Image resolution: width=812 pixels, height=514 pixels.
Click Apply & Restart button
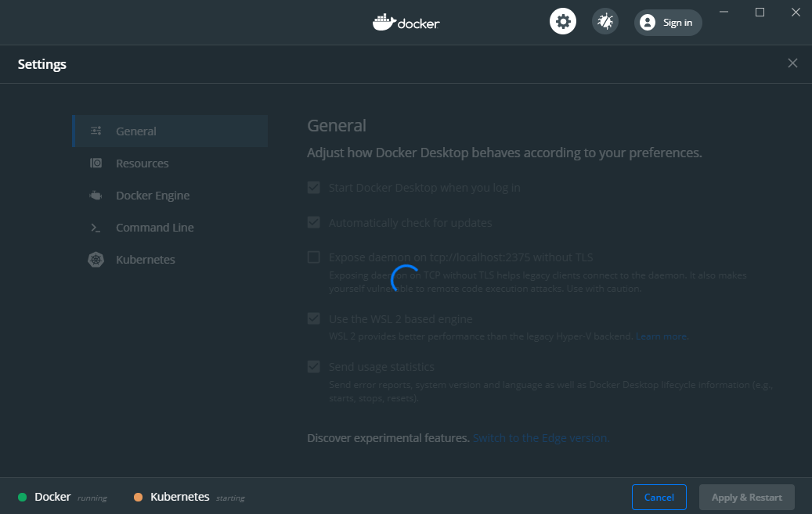(747, 497)
